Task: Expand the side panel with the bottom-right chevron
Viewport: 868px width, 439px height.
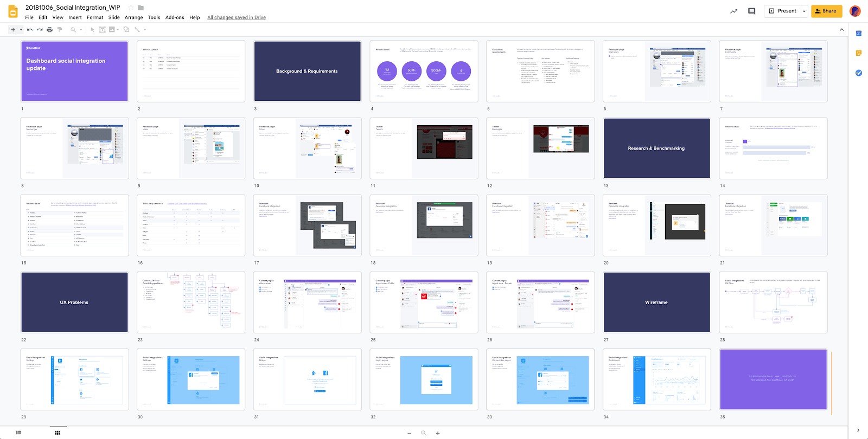Action: click(858, 430)
